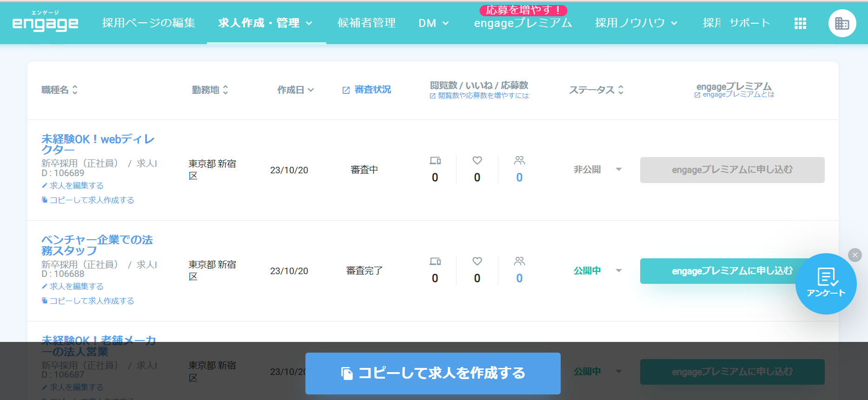Viewport: 868px width, 400px height.
Task: Go to 採用ページの編集
Action: pyautogui.click(x=149, y=23)
